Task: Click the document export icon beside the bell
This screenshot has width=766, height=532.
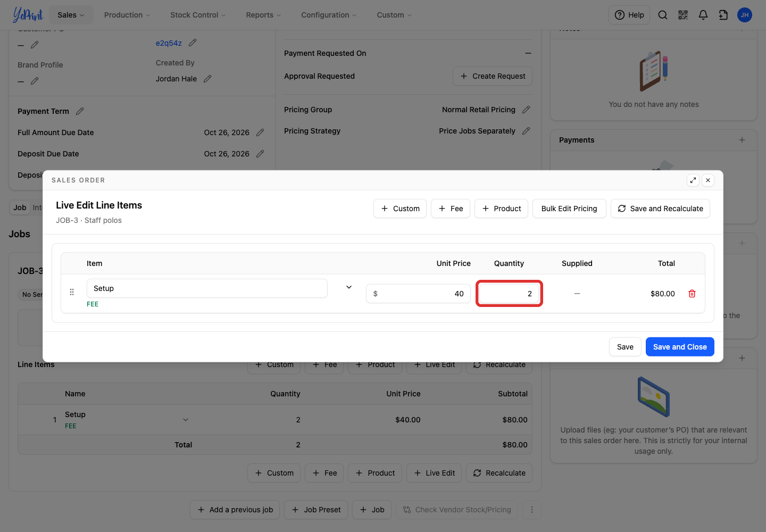Action: tap(723, 15)
